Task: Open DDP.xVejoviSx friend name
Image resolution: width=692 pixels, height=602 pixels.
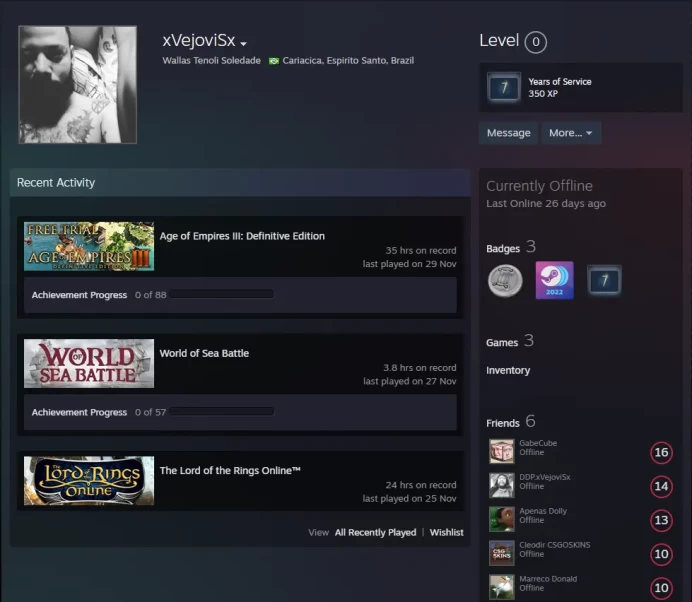Action: click(x=545, y=477)
